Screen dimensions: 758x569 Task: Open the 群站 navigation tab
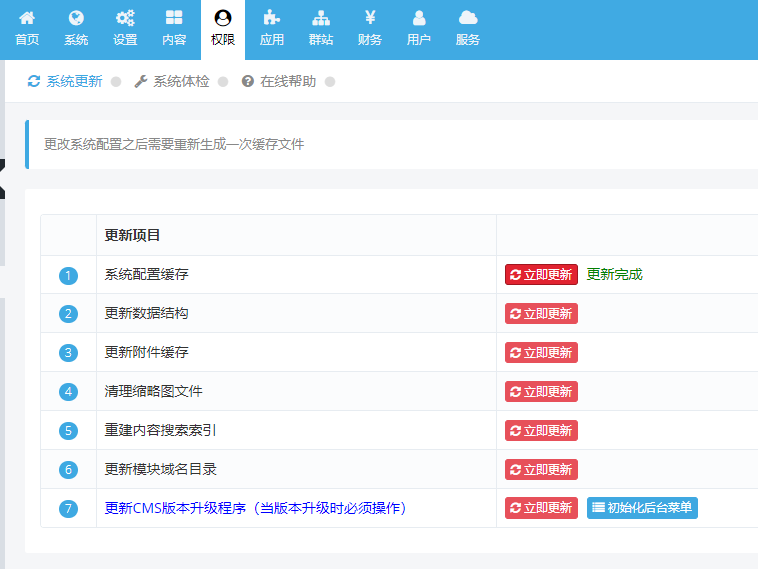coord(321,29)
